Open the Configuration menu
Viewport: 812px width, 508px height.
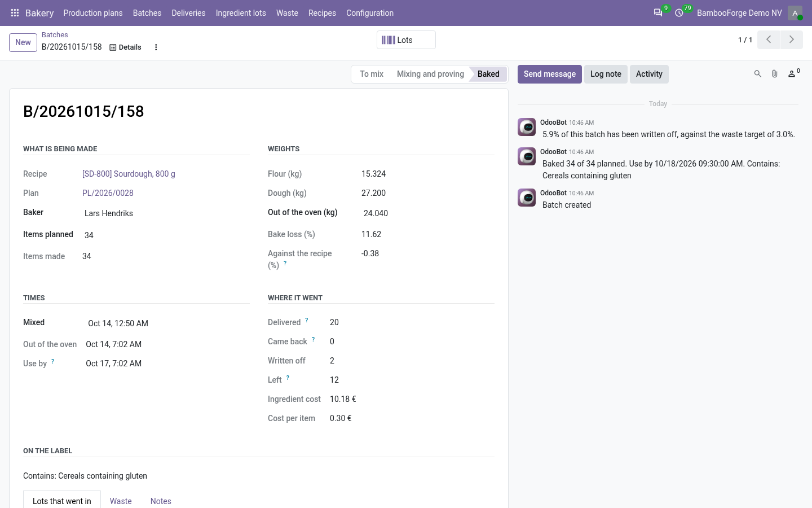coord(370,13)
